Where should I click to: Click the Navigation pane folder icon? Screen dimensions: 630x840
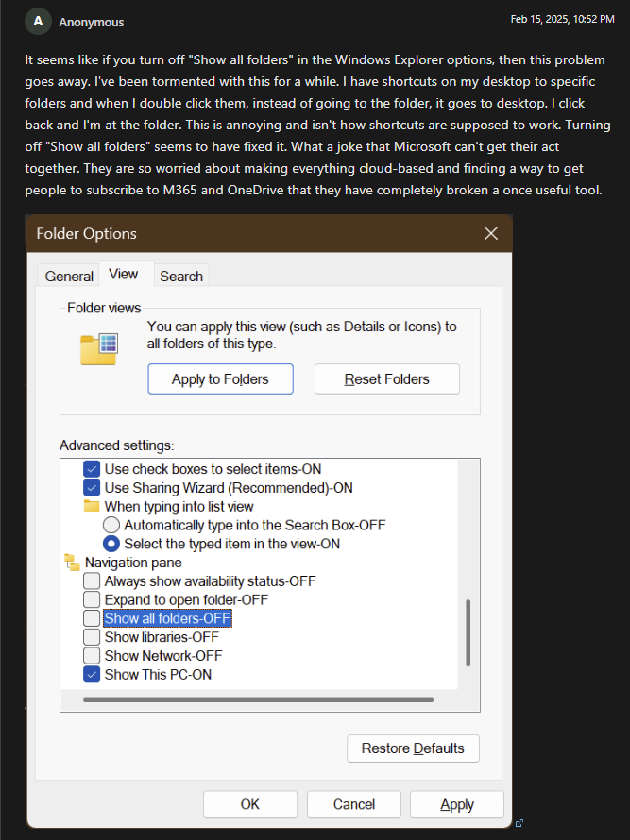click(x=72, y=563)
